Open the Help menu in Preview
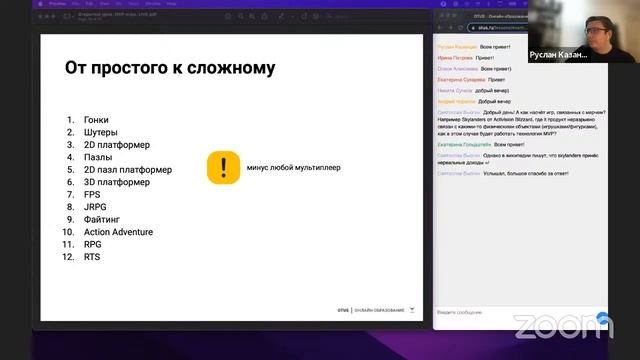This screenshot has height=360, width=640. (171, 4)
